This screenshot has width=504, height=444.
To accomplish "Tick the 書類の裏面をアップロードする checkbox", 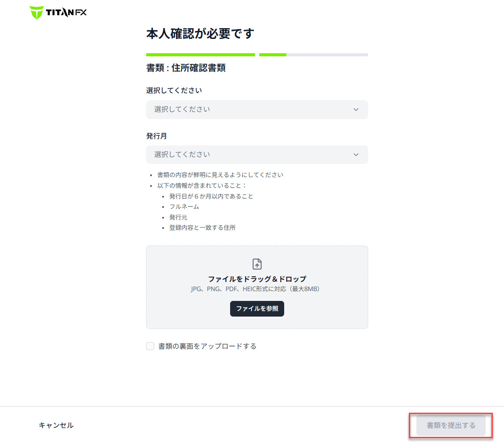I will 150,346.
